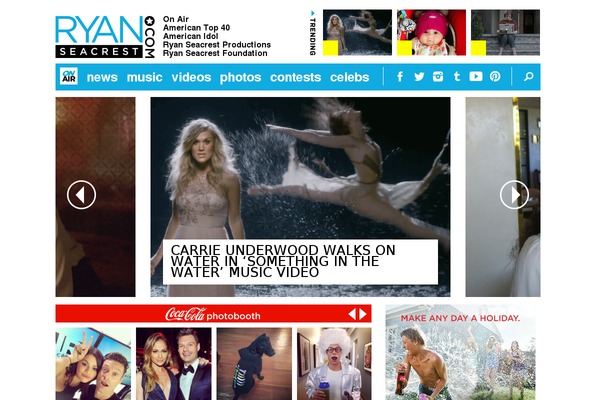Screen dimensions: 600x400
Task: Open the photos menu item
Action: (240, 78)
